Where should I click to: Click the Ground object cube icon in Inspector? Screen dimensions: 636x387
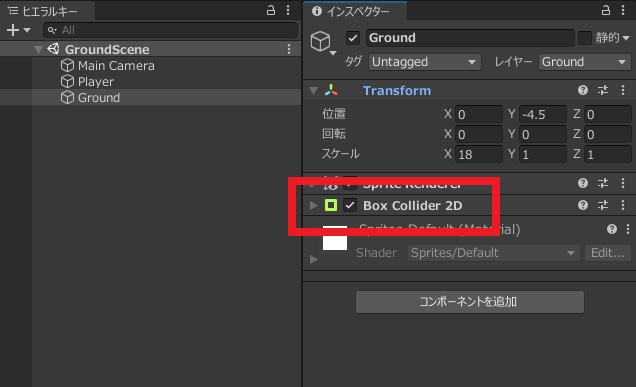[x=320, y=41]
